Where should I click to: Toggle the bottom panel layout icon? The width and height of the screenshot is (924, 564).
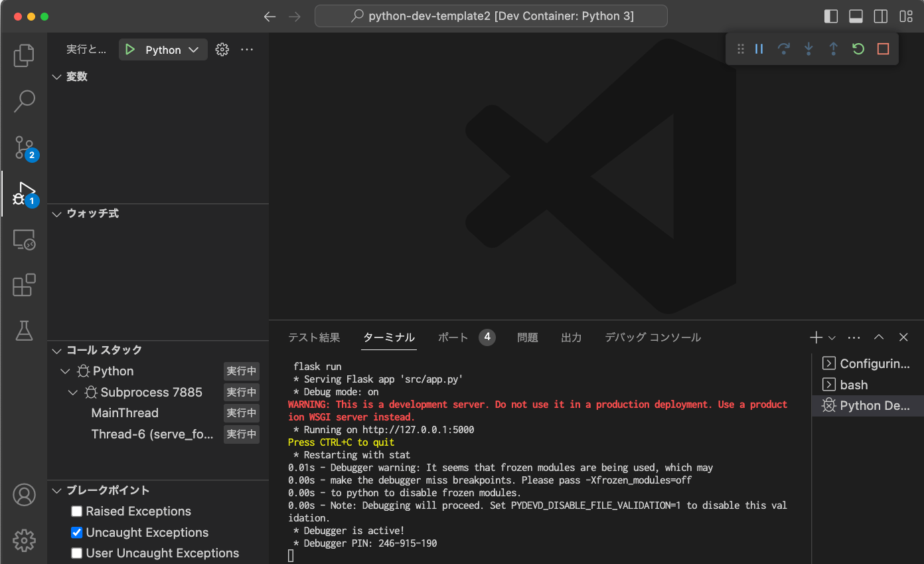point(856,17)
